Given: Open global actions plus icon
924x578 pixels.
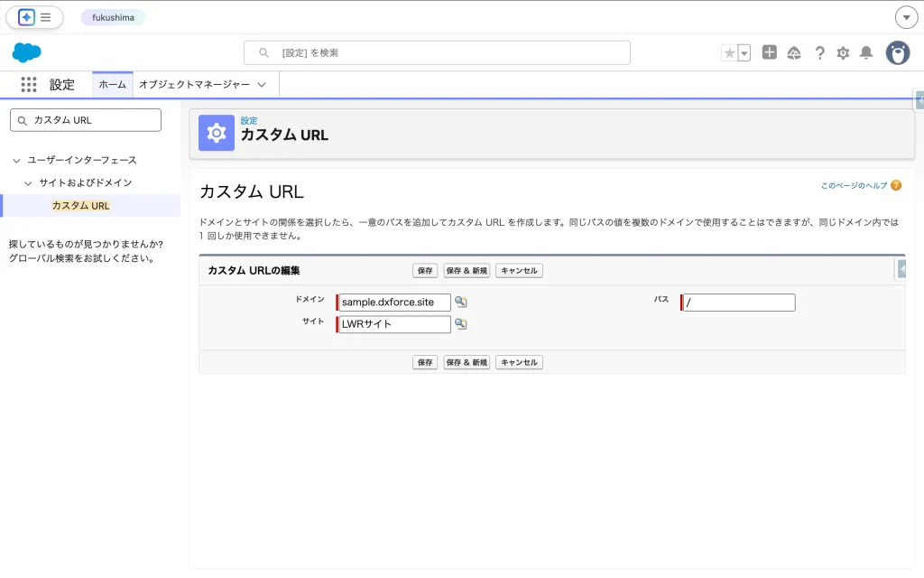Looking at the screenshot, I should (769, 53).
